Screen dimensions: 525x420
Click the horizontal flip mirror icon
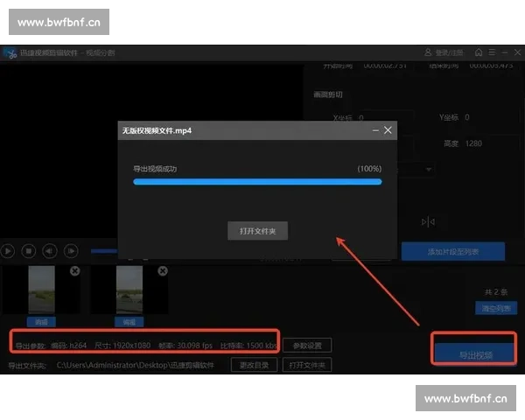(428, 221)
